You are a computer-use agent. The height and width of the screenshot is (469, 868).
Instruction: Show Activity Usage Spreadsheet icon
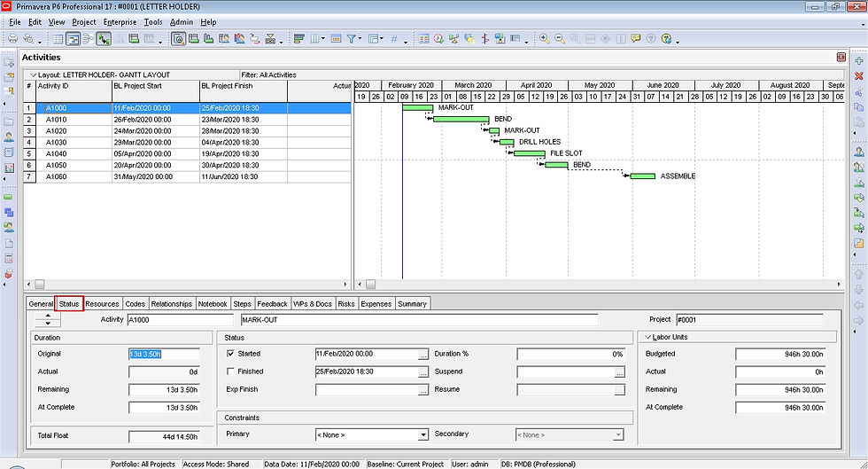(194, 39)
